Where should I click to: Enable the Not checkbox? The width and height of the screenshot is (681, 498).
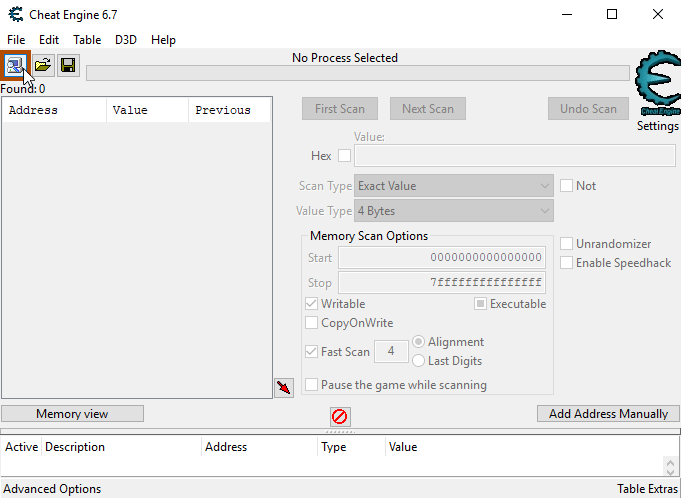[x=566, y=185]
